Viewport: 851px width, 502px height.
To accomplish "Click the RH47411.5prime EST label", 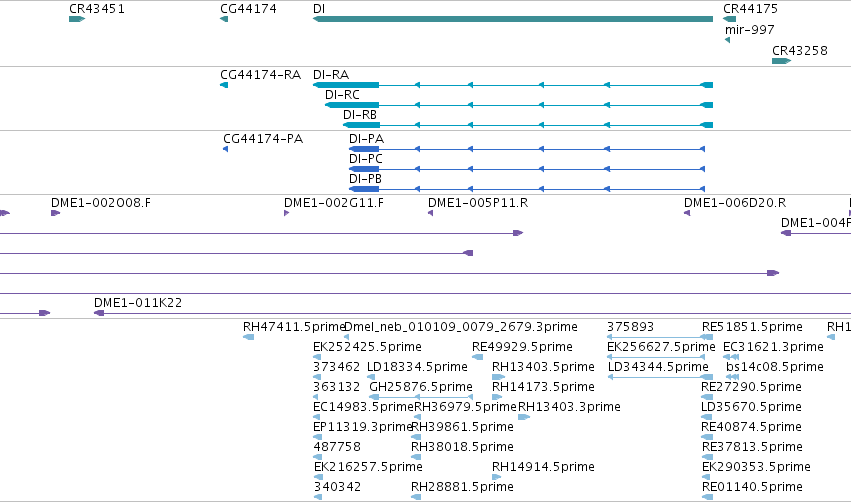I will (294, 327).
